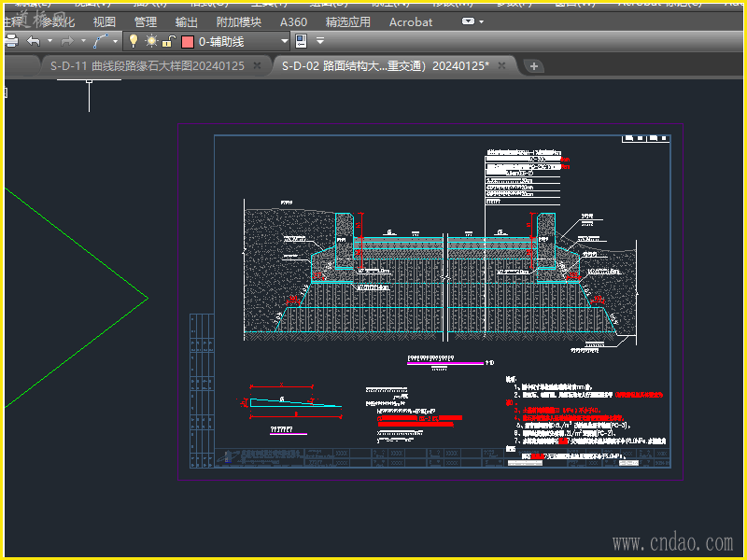Open the Acrobat ribbon tab
The width and height of the screenshot is (747, 560).
411,21
